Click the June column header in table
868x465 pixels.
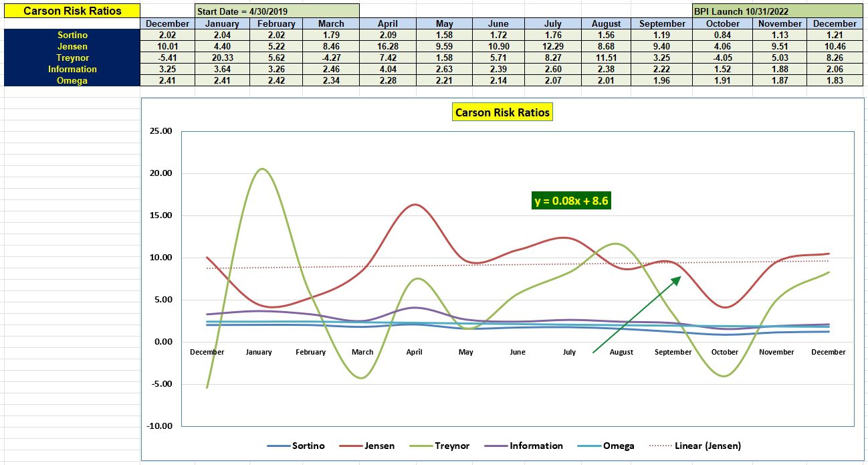(x=497, y=23)
